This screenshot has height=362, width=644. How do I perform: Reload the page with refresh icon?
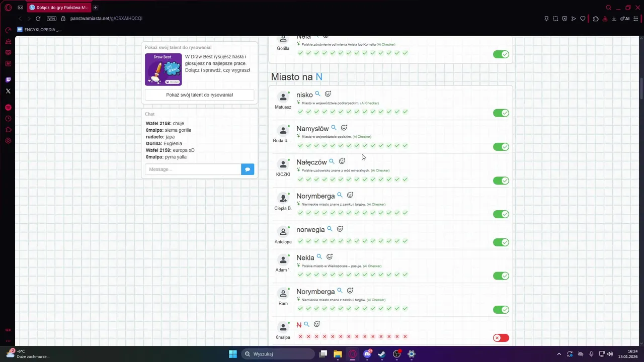(38, 19)
